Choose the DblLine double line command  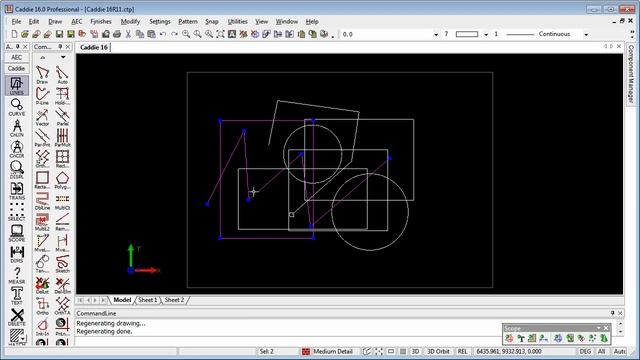point(42,201)
